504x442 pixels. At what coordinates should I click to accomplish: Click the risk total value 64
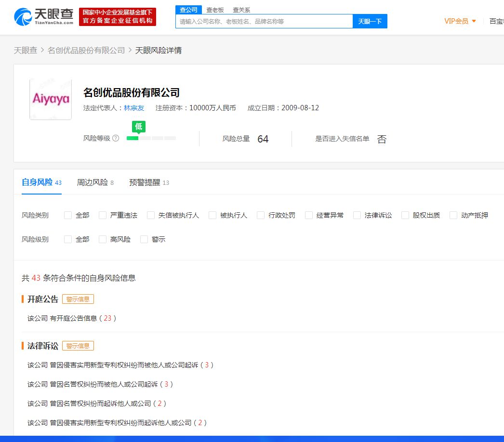point(263,139)
